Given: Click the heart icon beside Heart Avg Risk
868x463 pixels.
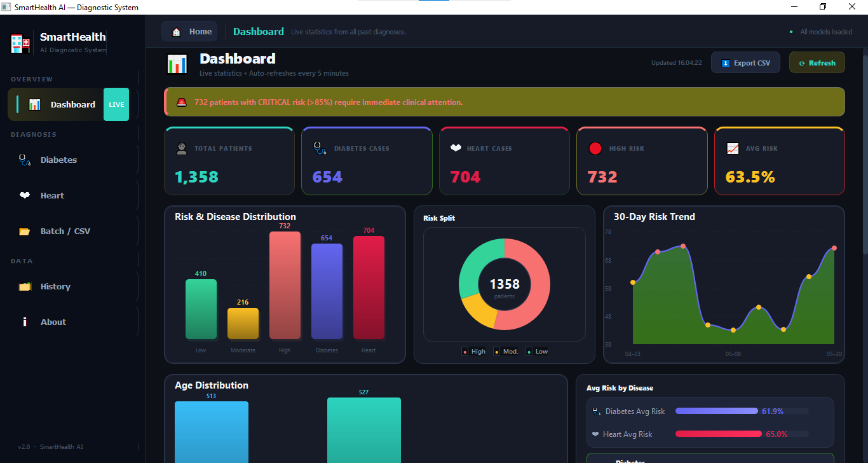Looking at the screenshot, I should click(595, 434).
